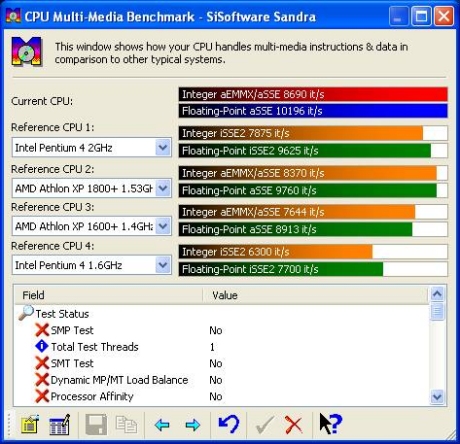Refresh results with the blue undo arrow
This screenshot has height=444, width=460.
229,424
